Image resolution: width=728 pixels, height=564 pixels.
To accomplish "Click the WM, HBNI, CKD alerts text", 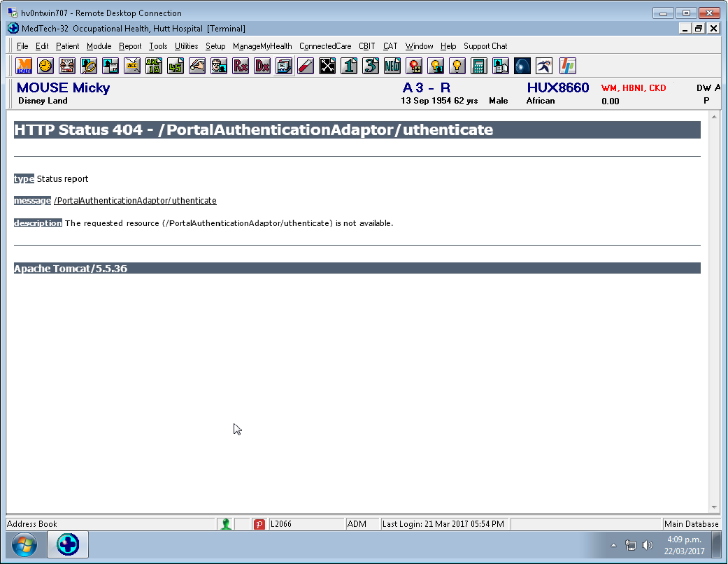I will [634, 87].
